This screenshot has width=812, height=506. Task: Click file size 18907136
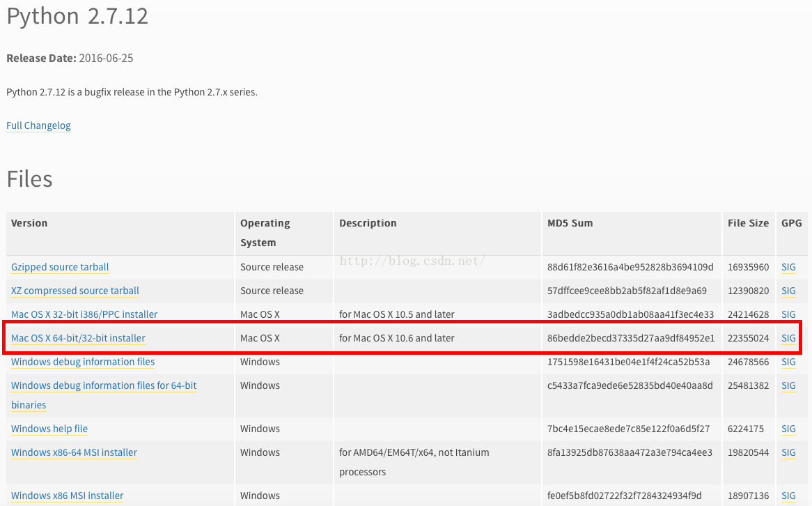click(x=749, y=496)
